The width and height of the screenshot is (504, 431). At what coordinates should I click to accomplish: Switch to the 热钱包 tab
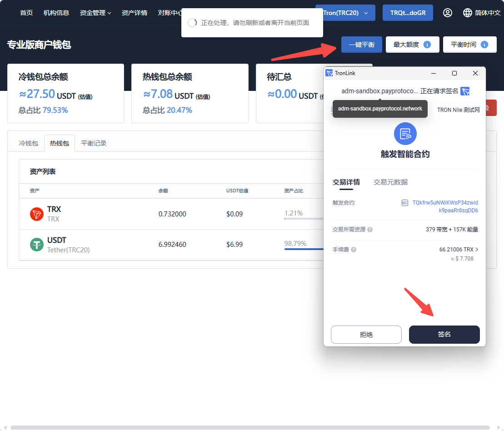tap(60, 143)
